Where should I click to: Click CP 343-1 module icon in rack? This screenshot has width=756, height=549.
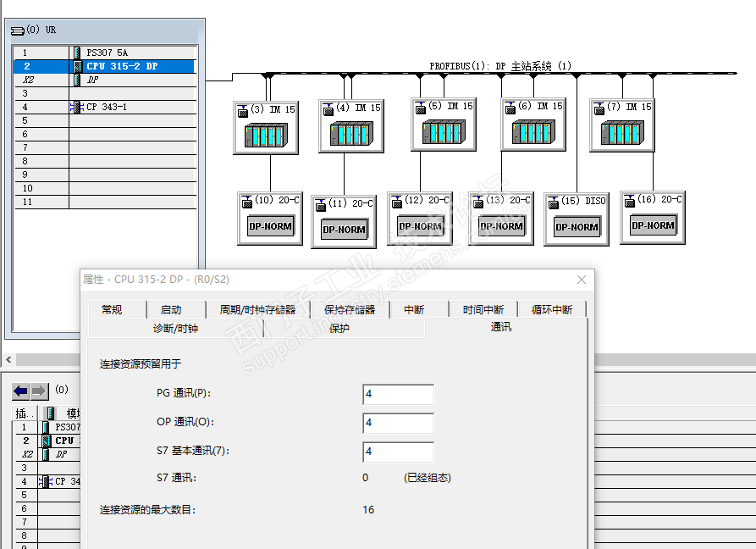pos(77,107)
